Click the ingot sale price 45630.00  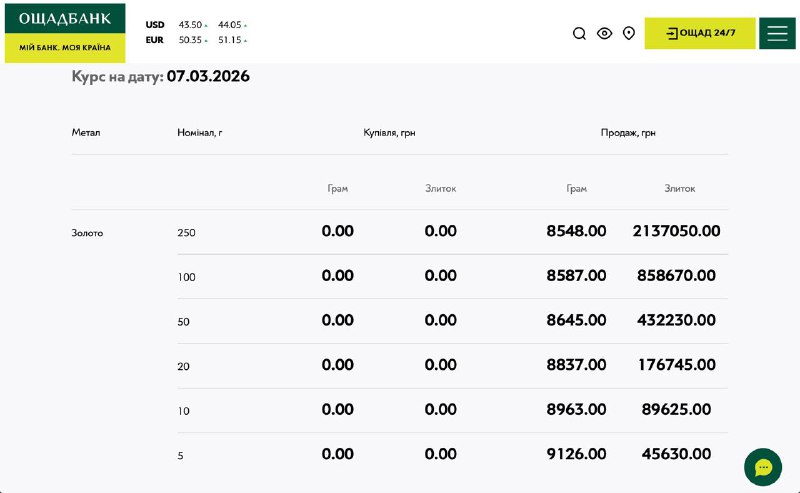pos(676,453)
